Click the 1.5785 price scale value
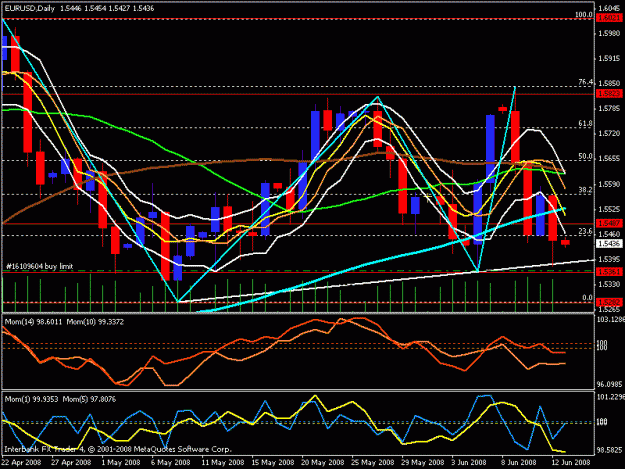Viewport: 625px width, 469px height. pyautogui.click(x=610, y=108)
